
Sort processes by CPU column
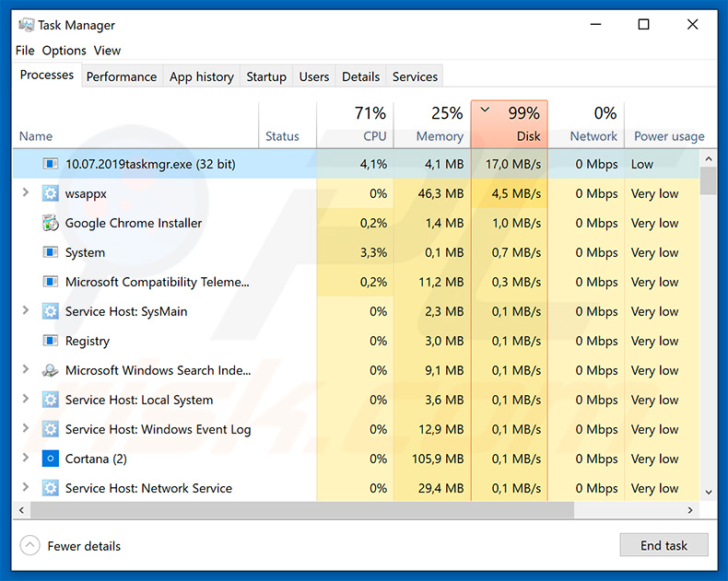tap(355, 125)
